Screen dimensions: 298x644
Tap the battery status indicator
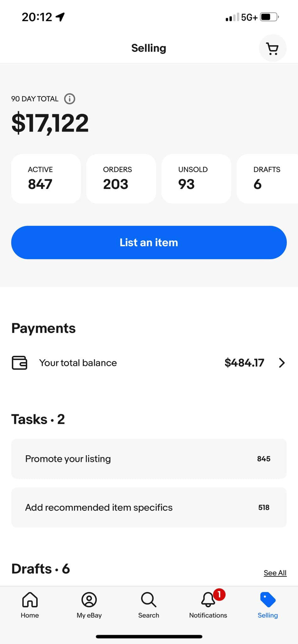click(269, 17)
